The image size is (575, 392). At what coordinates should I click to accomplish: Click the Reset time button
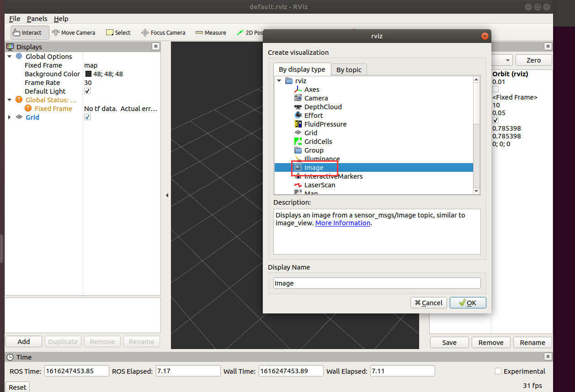pyautogui.click(x=17, y=387)
